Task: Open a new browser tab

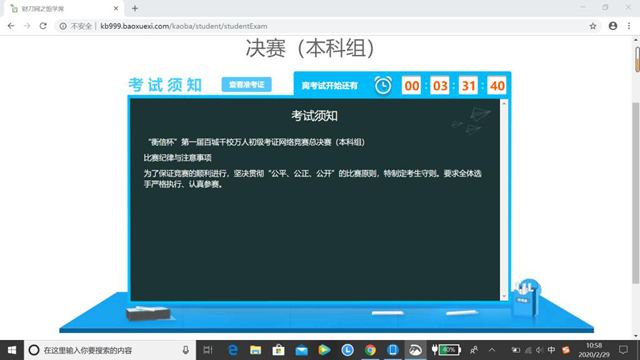Action: 135,8
